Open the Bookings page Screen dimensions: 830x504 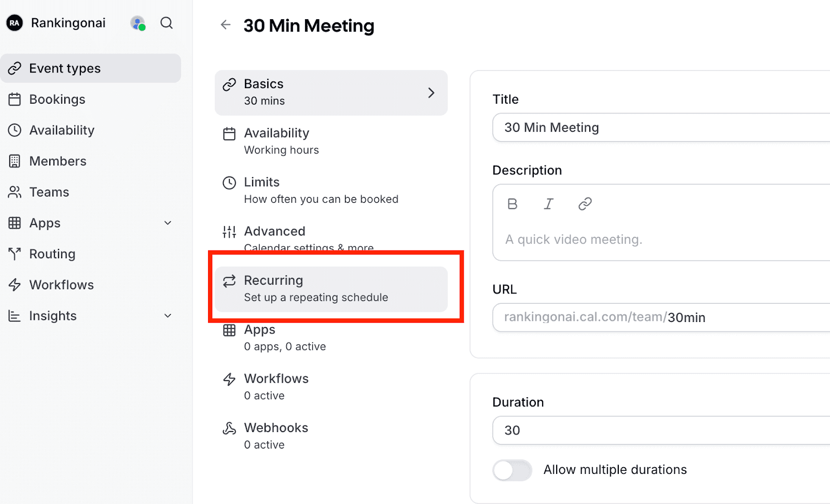coord(57,99)
